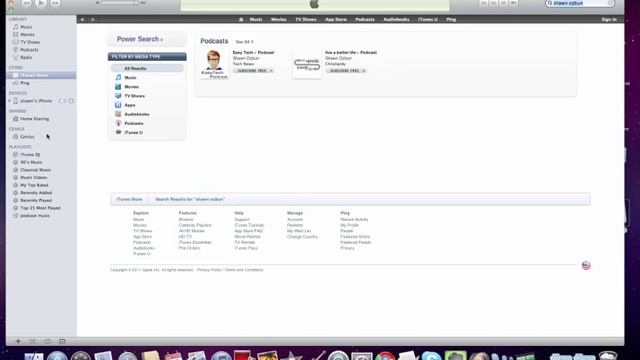Image resolution: width=640 pixels, height=360 pixels.
Task: Open the Classical Music playlist
Action: (x=36, y=170)
